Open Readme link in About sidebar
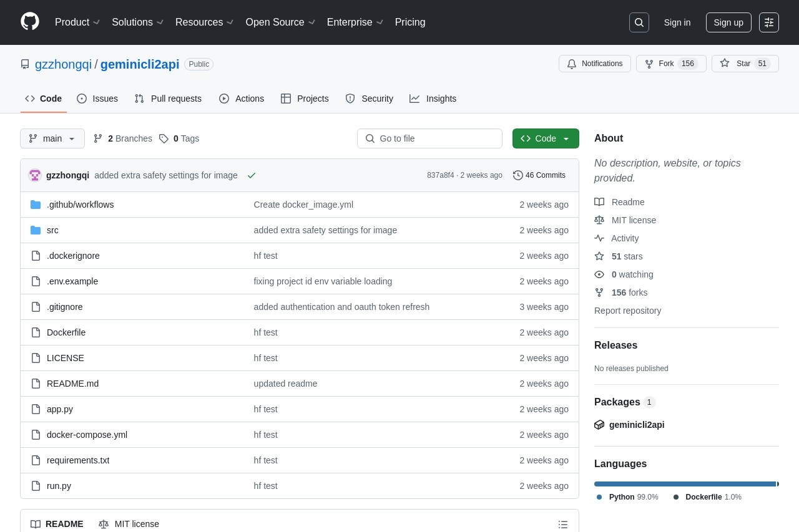 (620, 202)
